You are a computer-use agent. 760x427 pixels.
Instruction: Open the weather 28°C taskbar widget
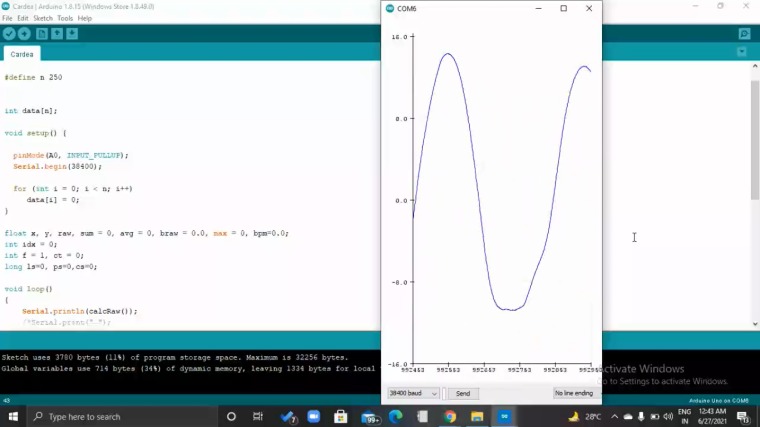[585, 416]
